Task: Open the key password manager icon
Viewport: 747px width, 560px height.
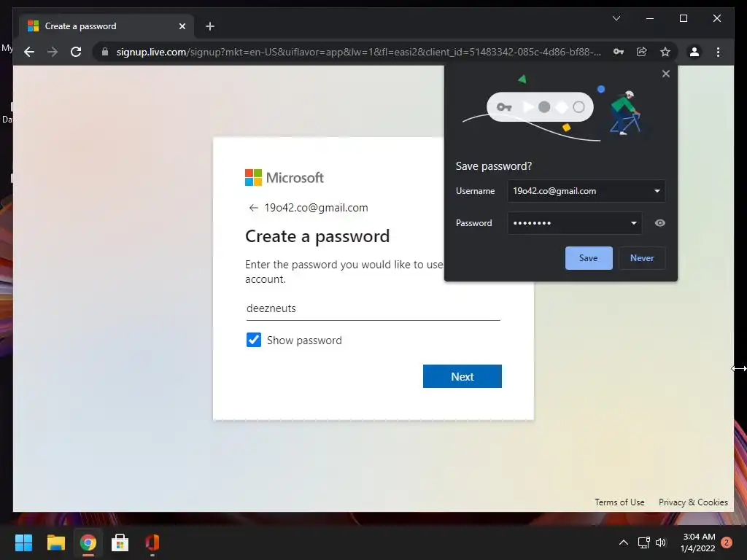Action: [619, 52]
